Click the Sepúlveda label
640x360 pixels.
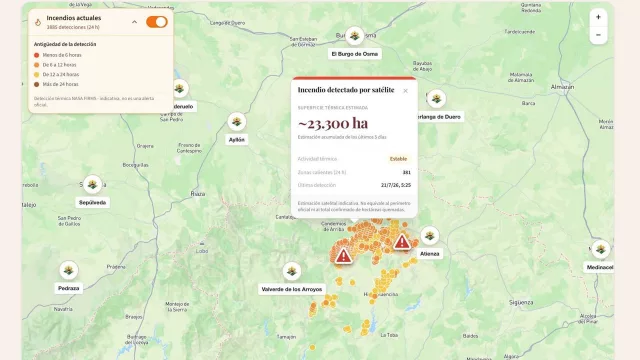(x=92, y=202)
